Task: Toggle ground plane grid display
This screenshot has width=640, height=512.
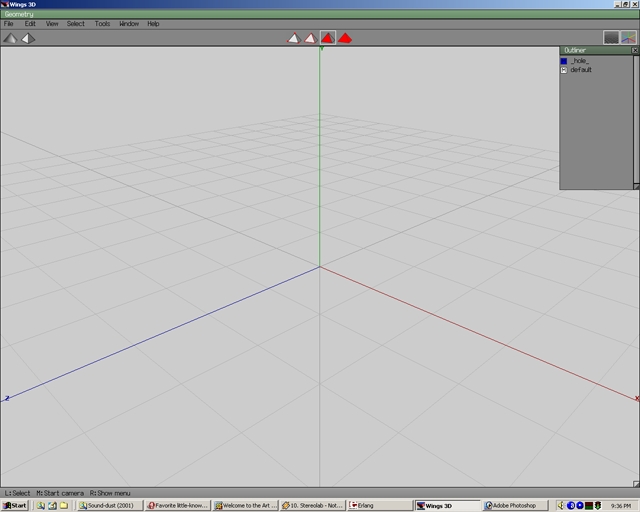Action: pyautogui.click(x=611, y=38)
